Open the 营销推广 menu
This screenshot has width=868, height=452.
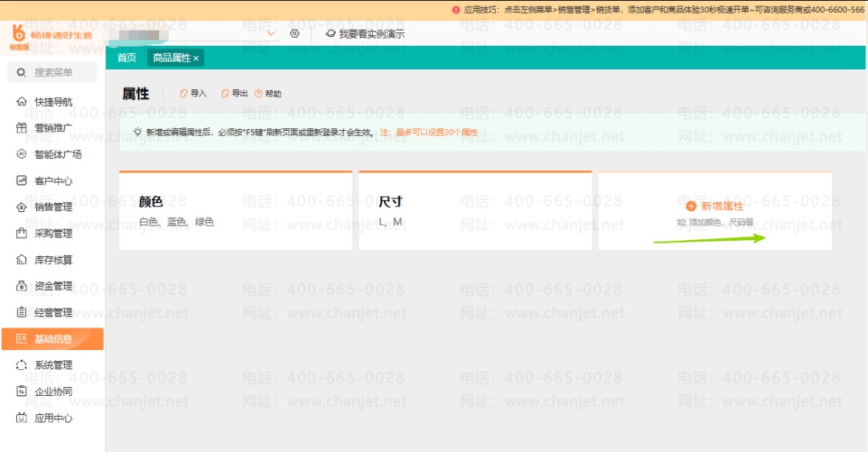tap(53, 128)
